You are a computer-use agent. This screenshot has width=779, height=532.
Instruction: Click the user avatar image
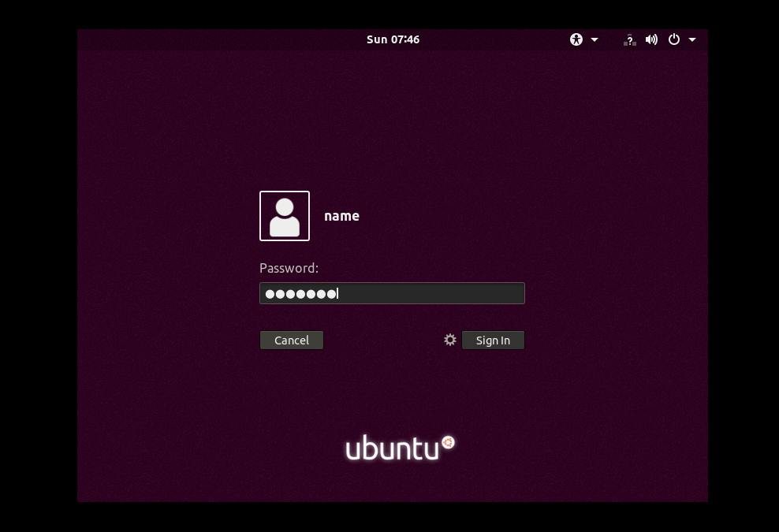pos(285,215)
